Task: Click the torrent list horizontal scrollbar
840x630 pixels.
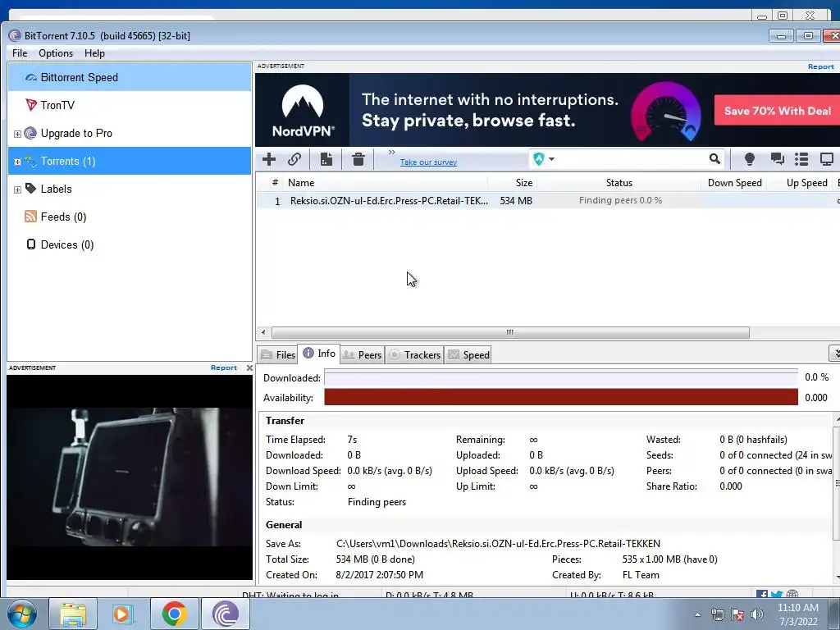Action: click(x=510, y=333)
